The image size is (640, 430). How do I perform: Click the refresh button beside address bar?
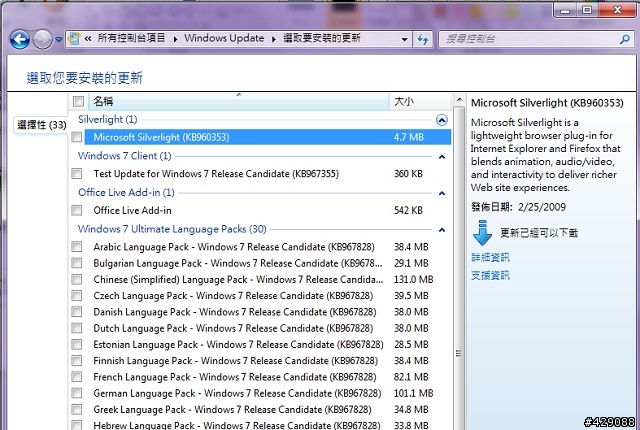click(422, 39)
